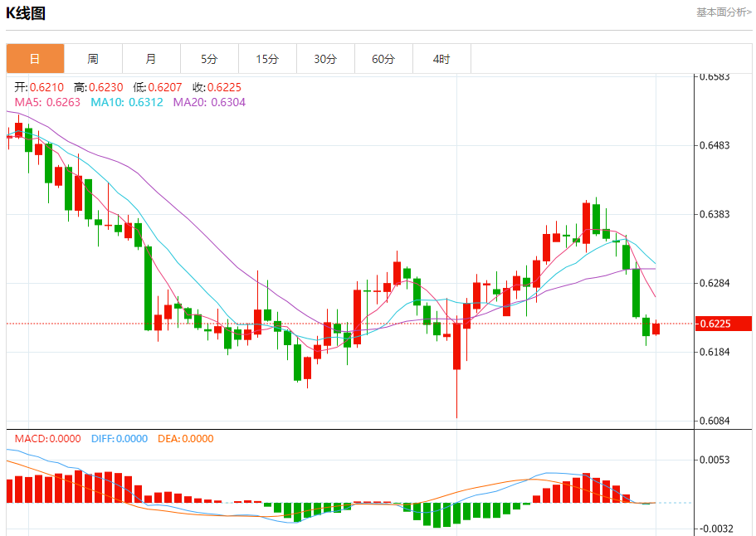756x536 pixels.
Task: Click the 0.6225 current price tag
Action: [x=724, y=324]
